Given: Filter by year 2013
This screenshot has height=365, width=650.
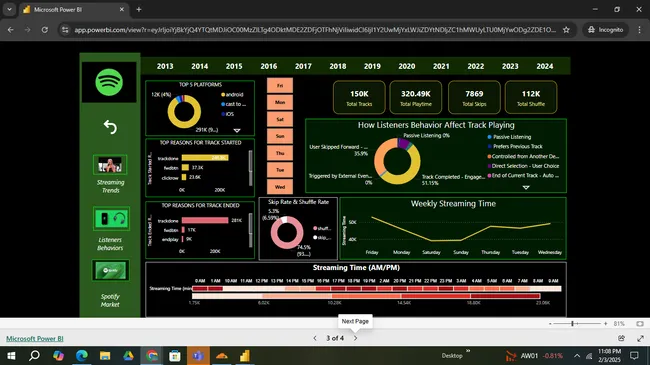Looking at the screenshot, I should pos(165,66).
